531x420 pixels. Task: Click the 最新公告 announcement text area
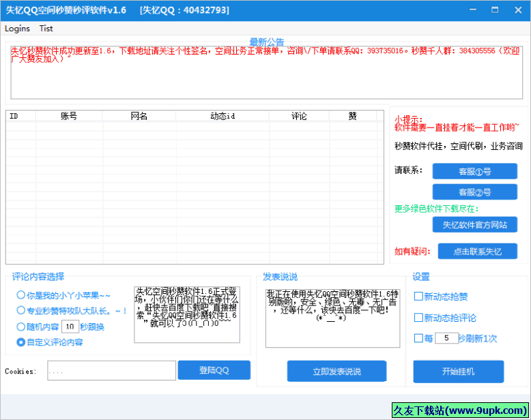click(x=266, y=72)
